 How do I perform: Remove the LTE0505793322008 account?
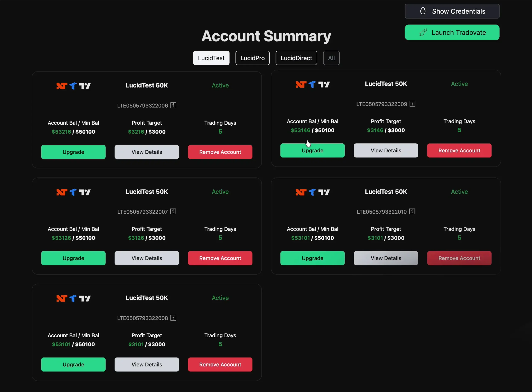click(220, 364)
